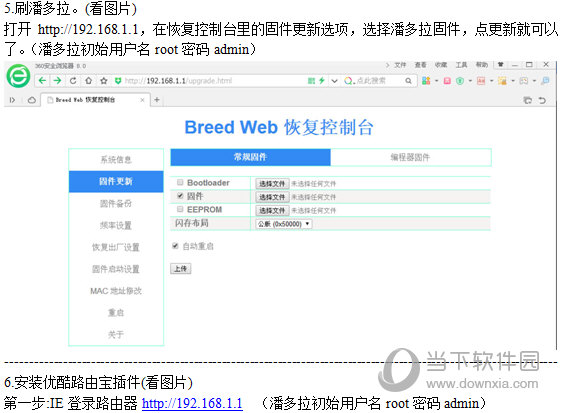Open 恢复出厂设置 in the sidebar
Viewport: 563px width, 413px height.
point(116,247)
